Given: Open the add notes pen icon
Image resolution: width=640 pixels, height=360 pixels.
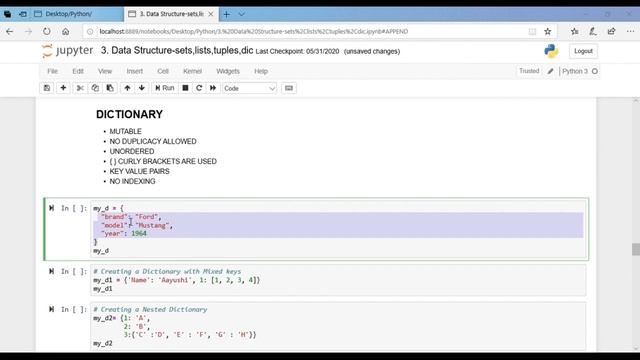Looking at the screenshot, I should (593, 31).
